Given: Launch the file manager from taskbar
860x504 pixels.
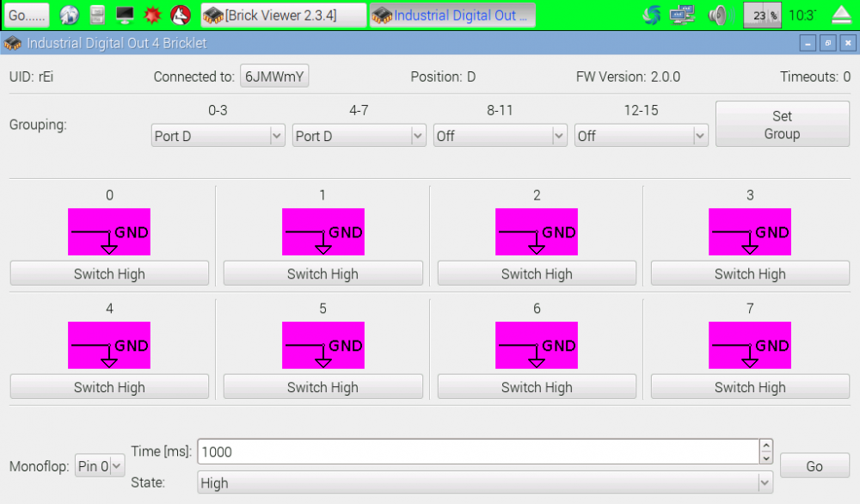Looking at the screenshot, I should pyautogui.click(x=97, y=15).
